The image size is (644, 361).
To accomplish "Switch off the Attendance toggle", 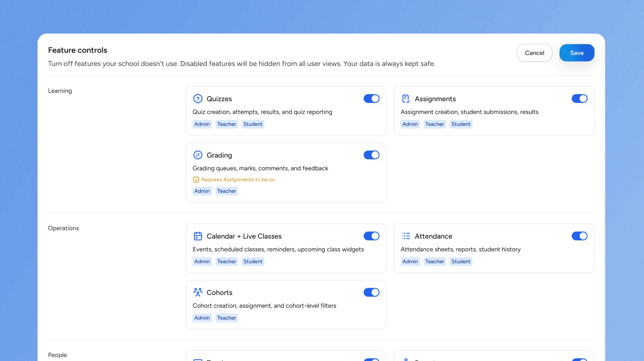I will 579,236.
